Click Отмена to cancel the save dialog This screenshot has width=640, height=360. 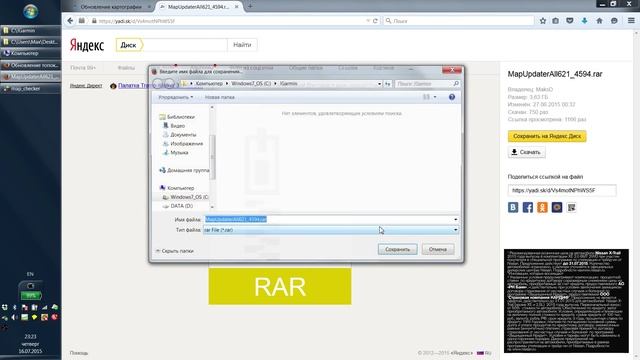[438, 249]
